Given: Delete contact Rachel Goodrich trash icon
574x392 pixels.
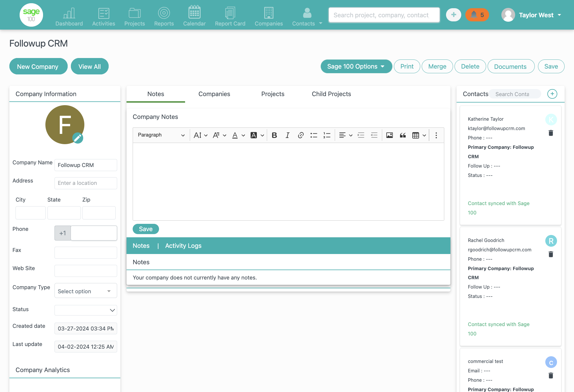Looking at the screenshot, I should [x=551, y=254].
